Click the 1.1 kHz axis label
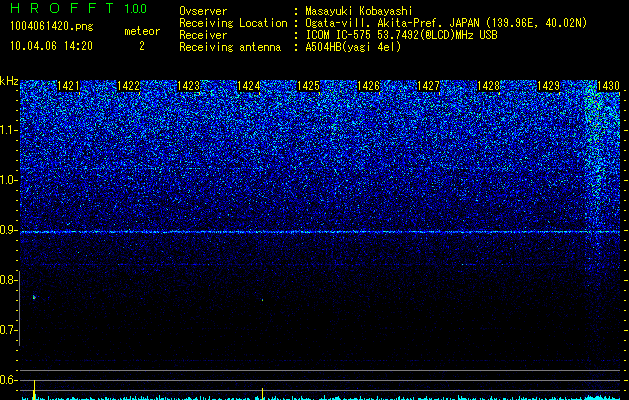This screenshot has height=400, width=629. 8,130
